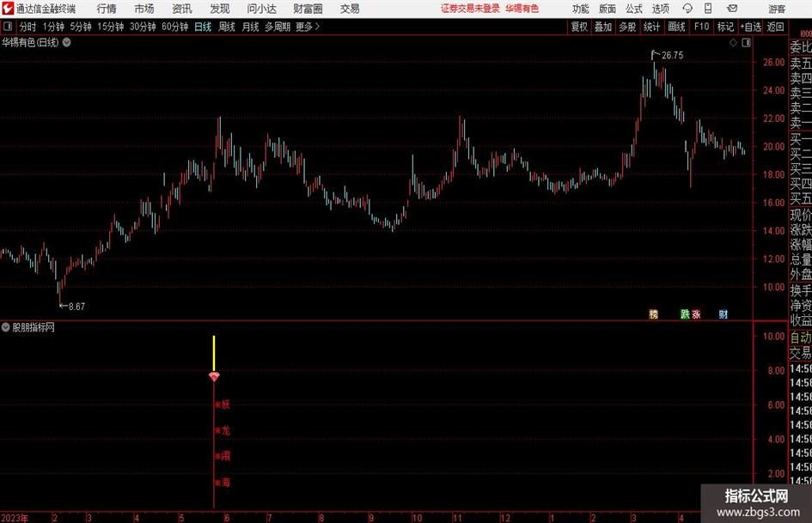Viewport: 812px width, 523px height.
Task: Click the red diamond signal marker in indicator
Action: (x=214, y=376)
